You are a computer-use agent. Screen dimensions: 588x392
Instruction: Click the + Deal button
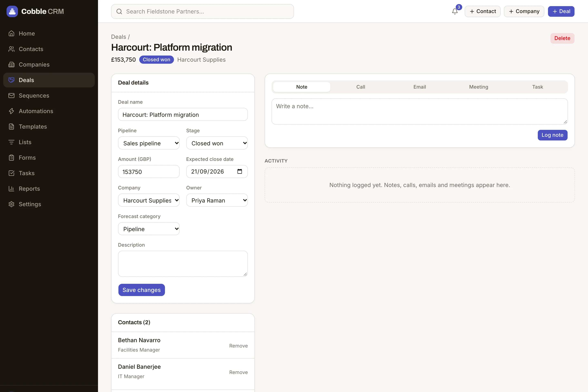(x=561, y=11)
